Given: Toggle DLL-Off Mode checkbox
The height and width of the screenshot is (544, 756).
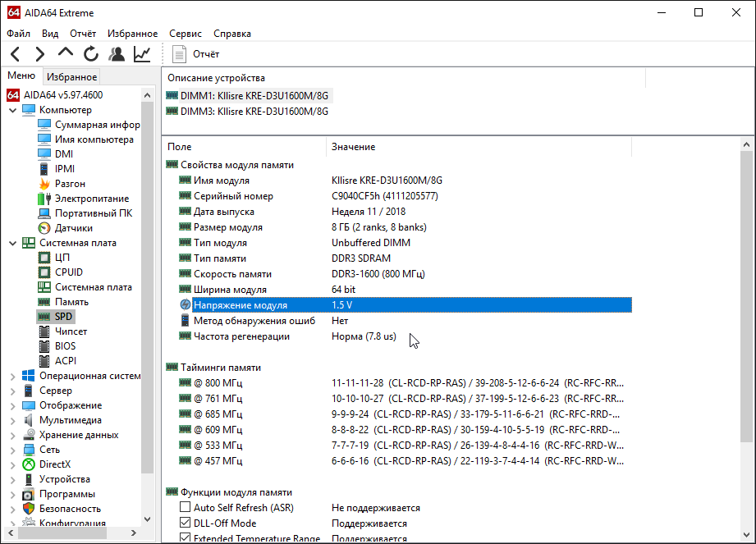Looking at the screenshot, I should 186,523.
